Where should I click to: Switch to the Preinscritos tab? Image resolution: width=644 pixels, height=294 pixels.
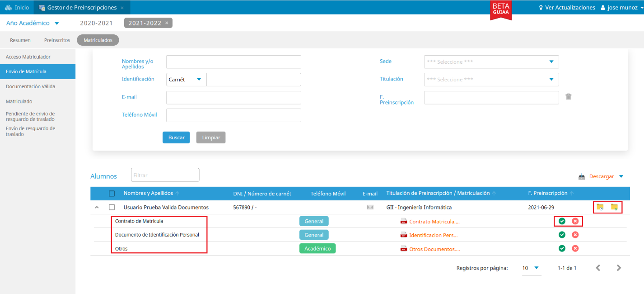(57, 40)
